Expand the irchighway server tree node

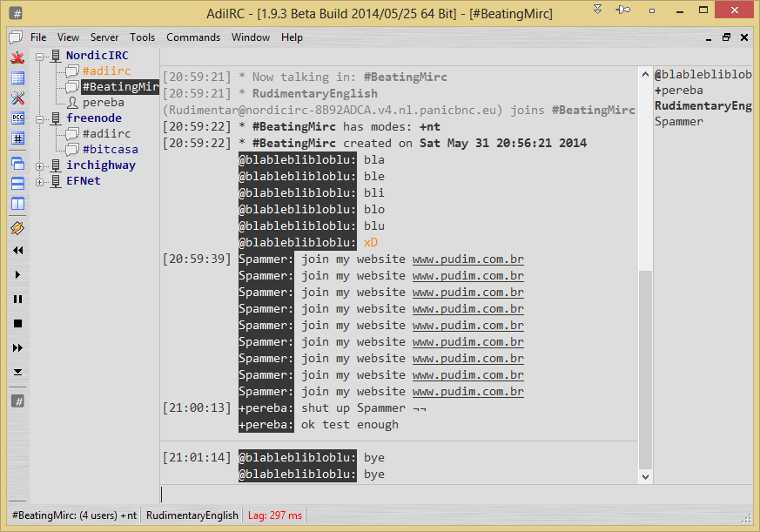40,166
